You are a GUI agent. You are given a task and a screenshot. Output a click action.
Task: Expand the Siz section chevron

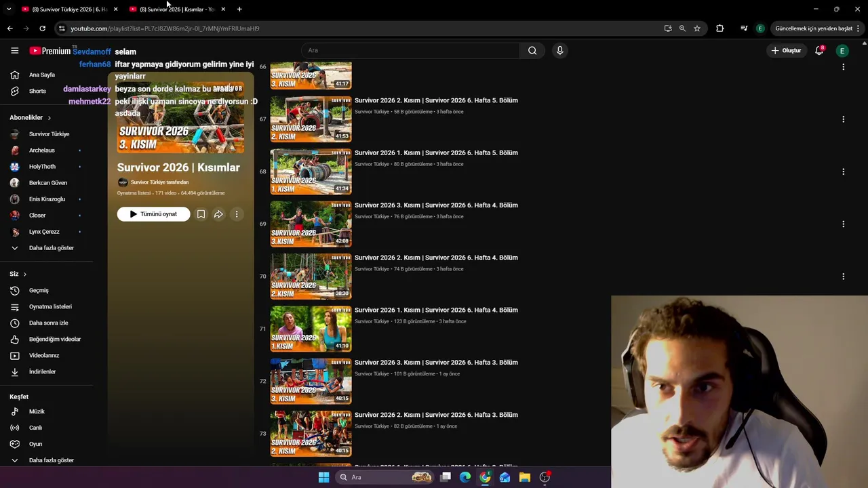coord(25,274)
